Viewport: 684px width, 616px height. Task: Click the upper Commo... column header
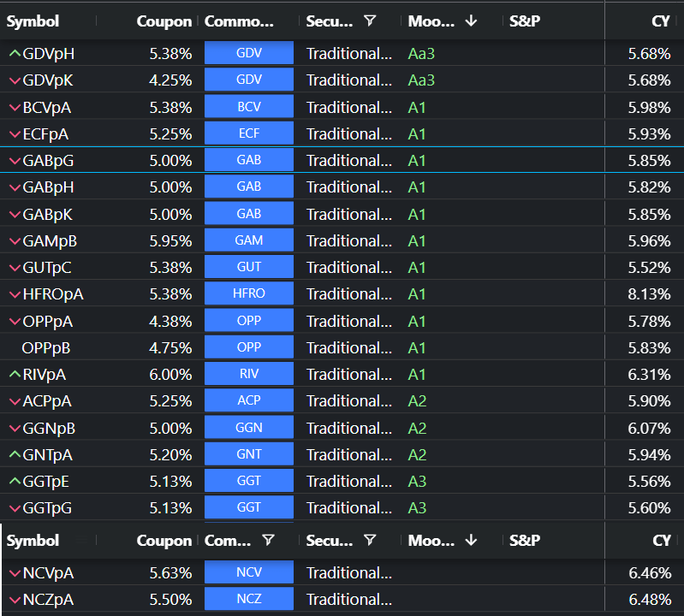click(239, 21)
